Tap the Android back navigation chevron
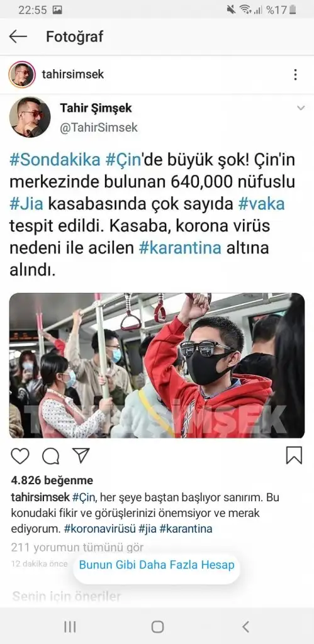Image resolution: width=314 pixels, height=644 pixels. 245,627
